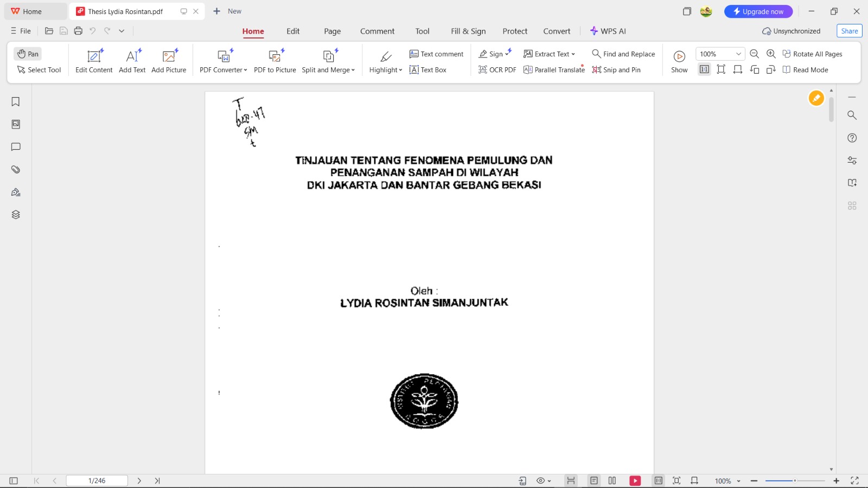Click the Print icon in quick toolbar
Image resolution: width=868 pixels, height=488 pixels.
(78, 31)
